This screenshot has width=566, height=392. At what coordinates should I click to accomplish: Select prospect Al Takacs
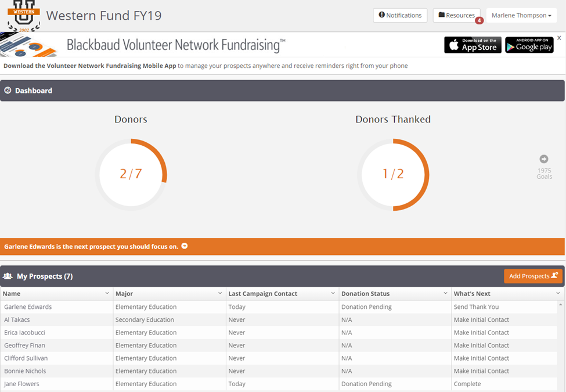pos(17,320)
